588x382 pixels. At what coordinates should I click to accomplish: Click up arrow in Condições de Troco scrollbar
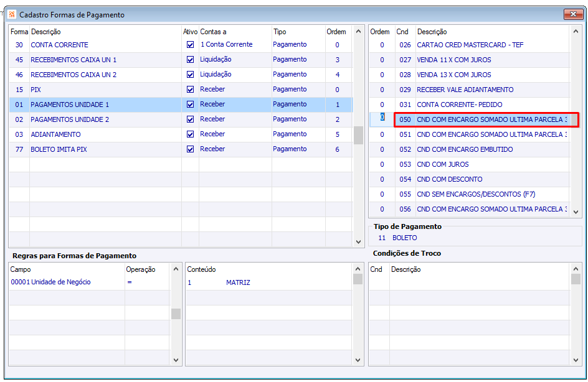tap(576, 269)
